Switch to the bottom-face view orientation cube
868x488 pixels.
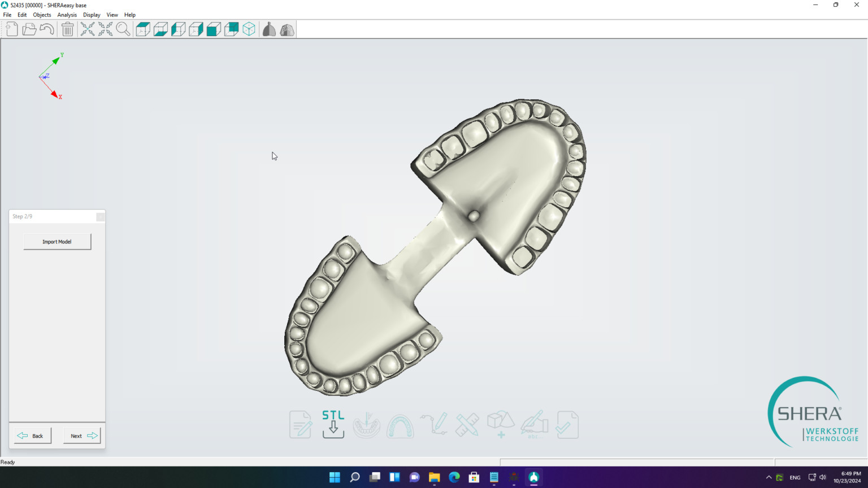point(160,29)
